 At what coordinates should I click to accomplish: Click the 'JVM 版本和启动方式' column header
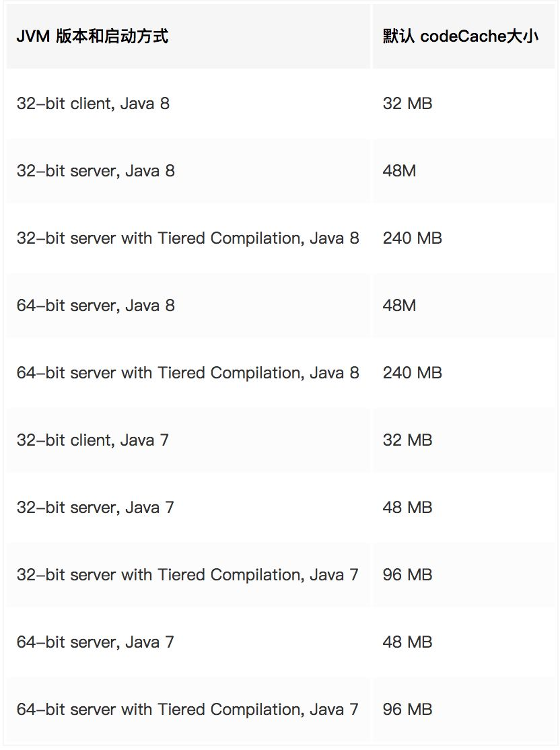point(92,36)
